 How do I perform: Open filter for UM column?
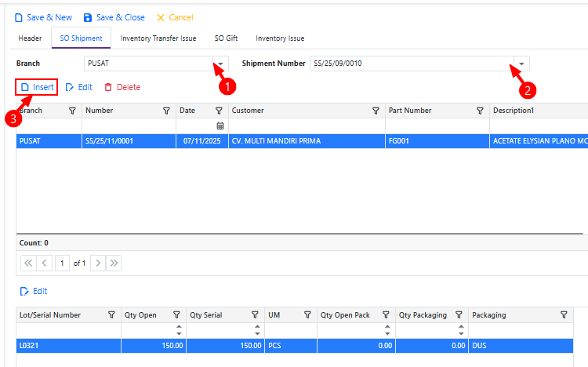click(307, 314)
